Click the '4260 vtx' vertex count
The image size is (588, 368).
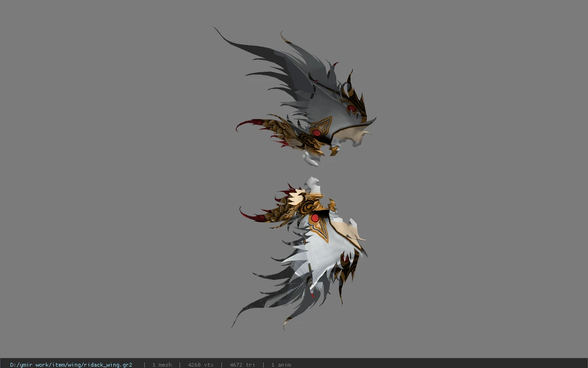click(201, 365)
